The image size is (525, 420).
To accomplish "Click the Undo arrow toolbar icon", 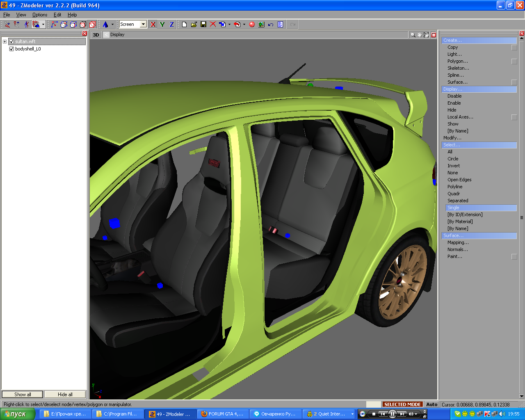I will click(271, 25).
